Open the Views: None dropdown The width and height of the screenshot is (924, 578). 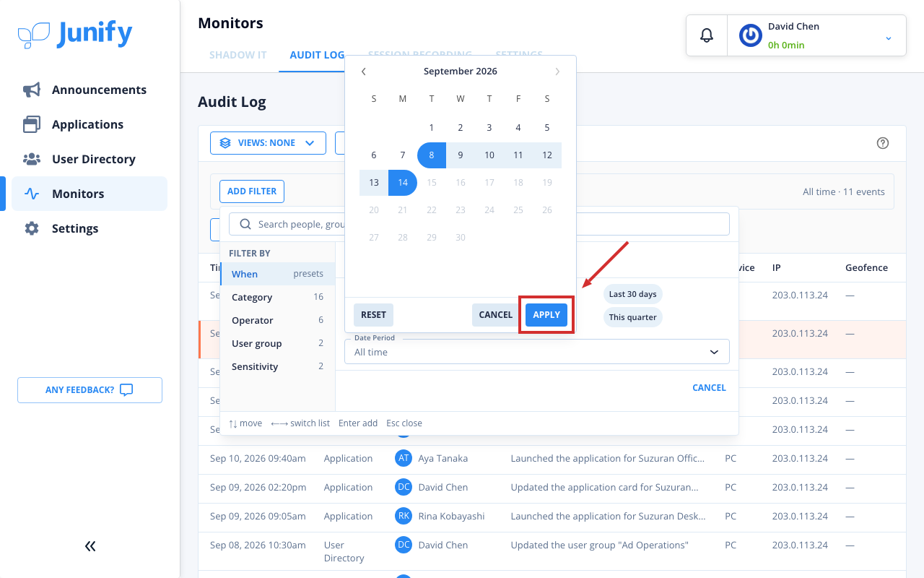[268, 143]
